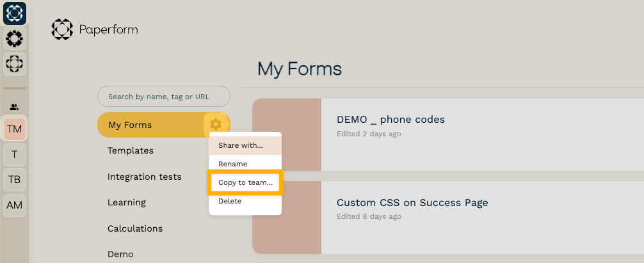Open the Demo folder

pyautogui.click(x=120, y=254)
